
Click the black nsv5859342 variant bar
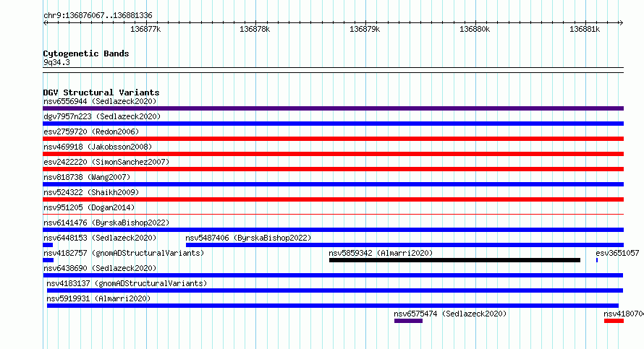(x=454, y=260)
